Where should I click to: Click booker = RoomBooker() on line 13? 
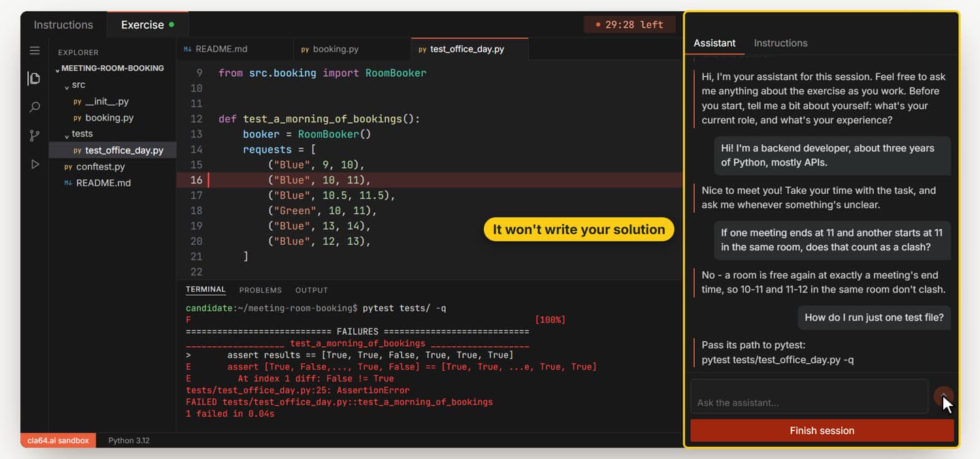pyautogui.click(x=307, y=134)
